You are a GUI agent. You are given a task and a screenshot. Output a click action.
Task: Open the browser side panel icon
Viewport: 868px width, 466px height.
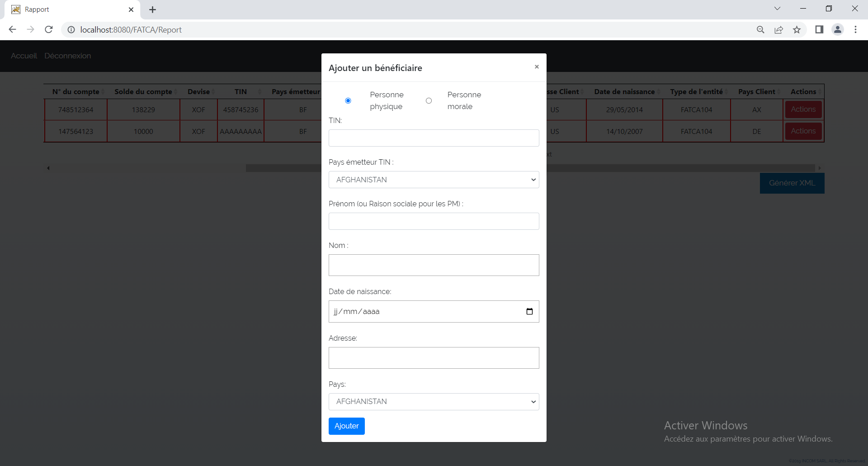[x=819, y=30]
